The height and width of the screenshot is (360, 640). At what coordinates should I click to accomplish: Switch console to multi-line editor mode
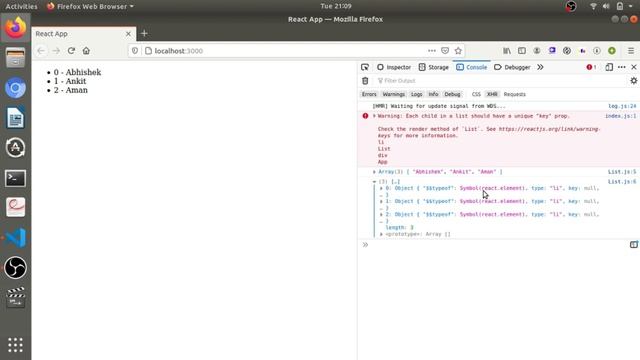[x=633, y=244]
